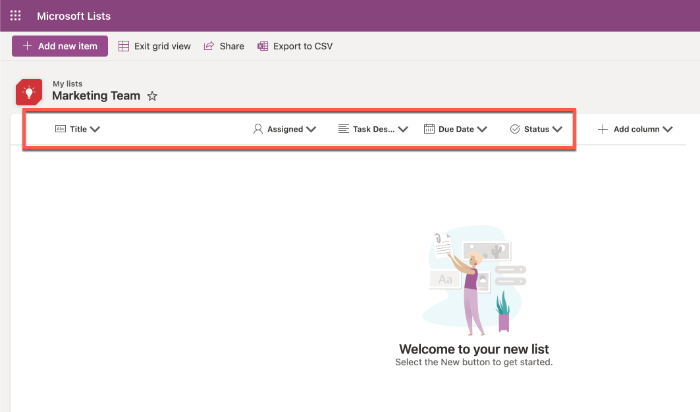
Task: Favorite the list with the star
Action: click(x=152, y=96)
